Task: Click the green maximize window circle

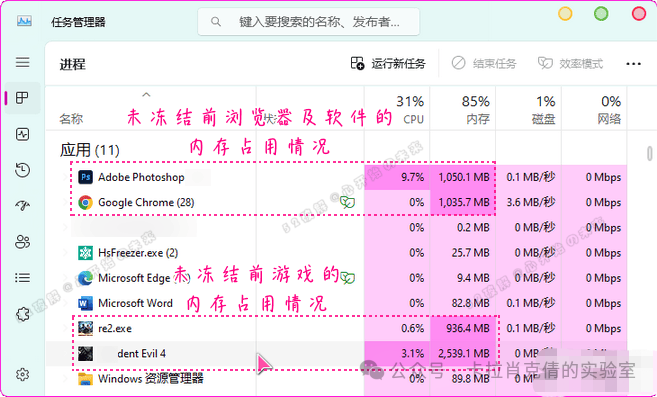Action: tap(601, 13)
